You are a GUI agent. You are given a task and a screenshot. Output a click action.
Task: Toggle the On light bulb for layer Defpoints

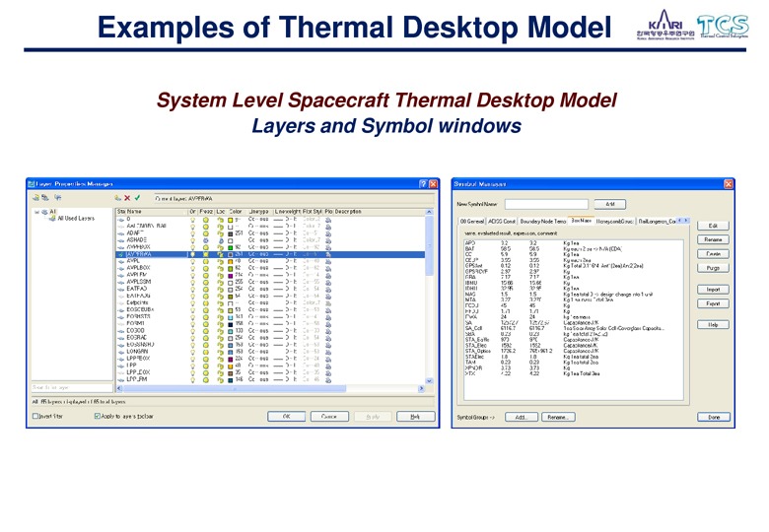coord(192,303)
